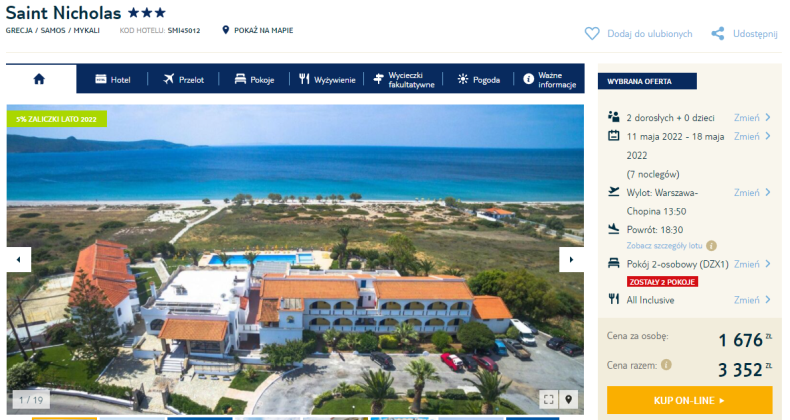Change room type via Zmień link
Screen dimensions: 790x420
752,264
